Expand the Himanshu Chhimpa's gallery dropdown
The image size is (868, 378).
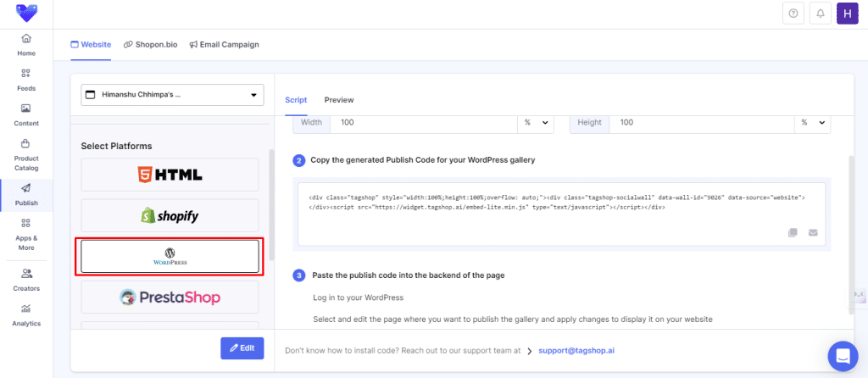[172, 95]
